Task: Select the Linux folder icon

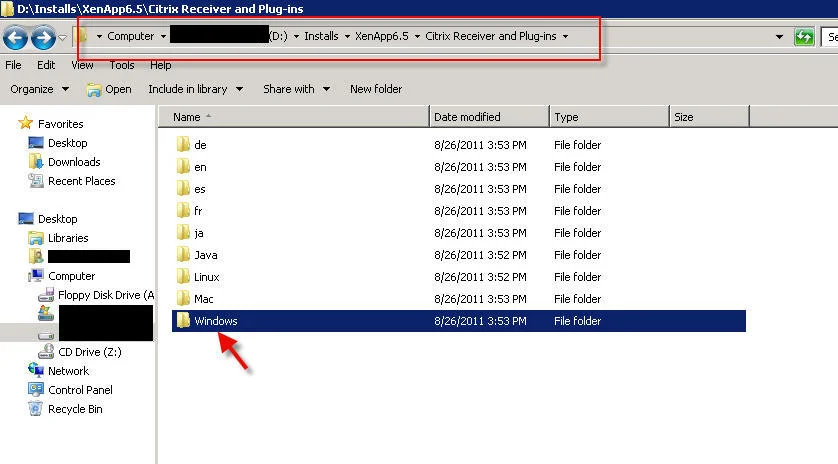Action: 183,276
